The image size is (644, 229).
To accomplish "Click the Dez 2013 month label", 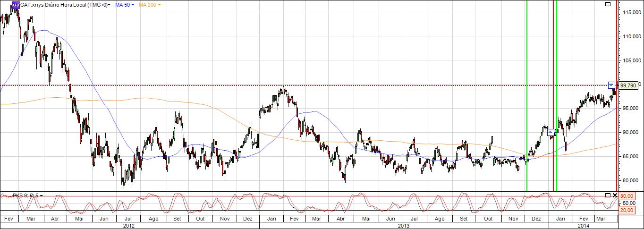I will tap(536, 219).
